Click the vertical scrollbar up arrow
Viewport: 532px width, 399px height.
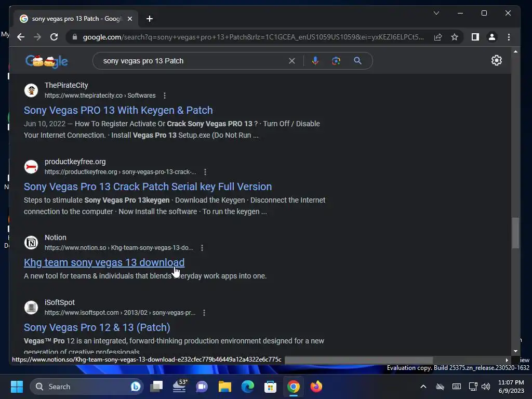(515, 51)
